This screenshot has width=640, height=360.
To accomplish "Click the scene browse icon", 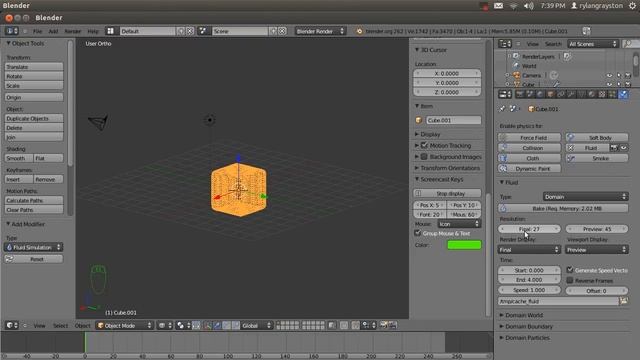I will pyautogui.click(x=203, y=31).
